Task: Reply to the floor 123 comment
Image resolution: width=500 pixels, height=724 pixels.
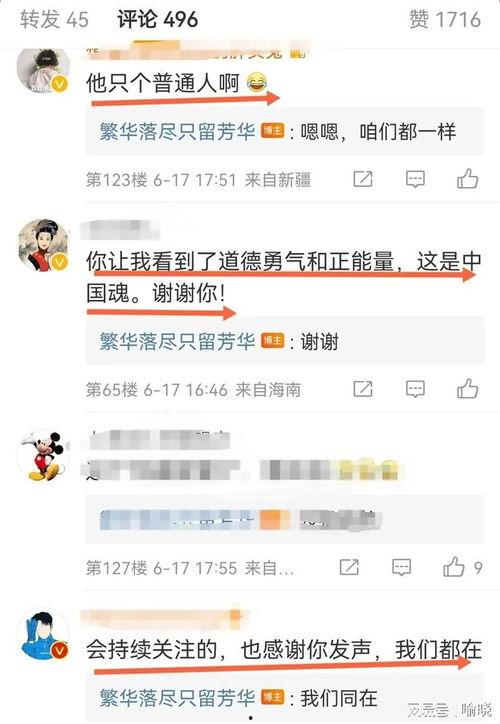Action: (415, 179)
